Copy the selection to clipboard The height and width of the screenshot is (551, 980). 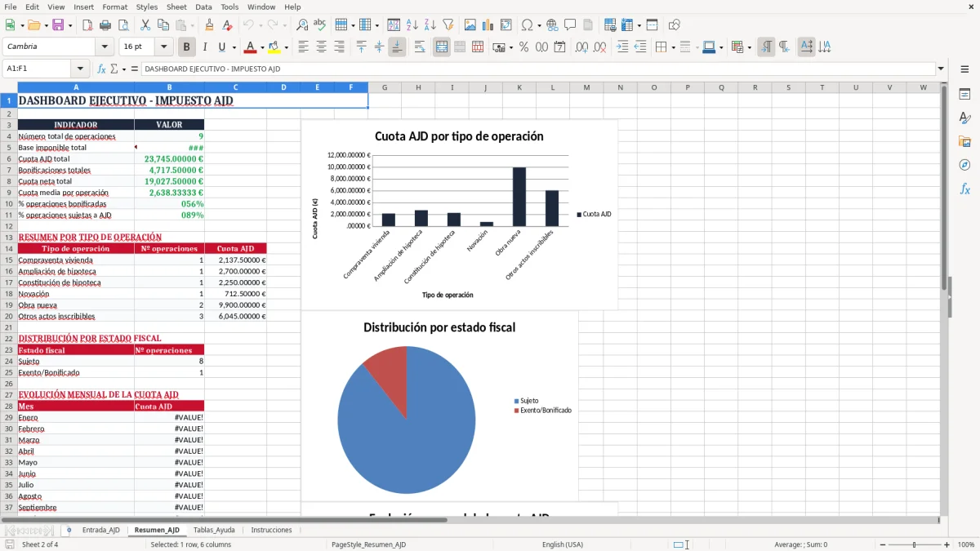163,25
